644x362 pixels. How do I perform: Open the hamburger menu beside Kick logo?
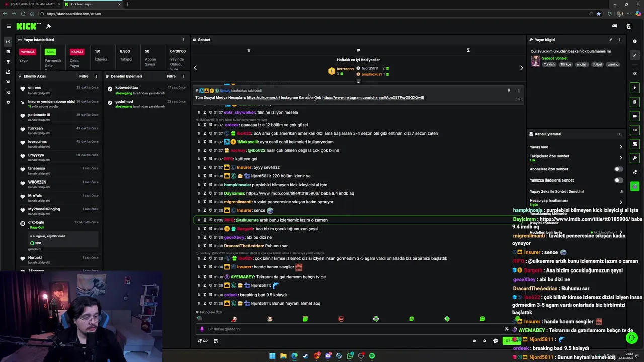9,26
